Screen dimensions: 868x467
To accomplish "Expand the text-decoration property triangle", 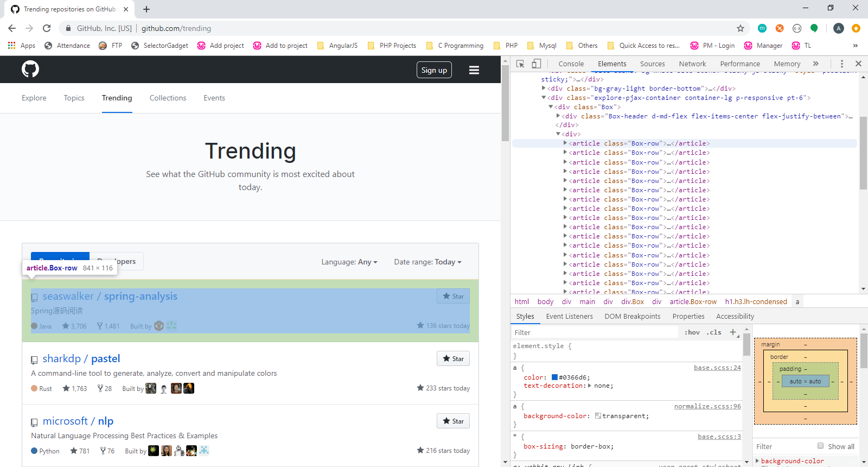I will (590, 386).
